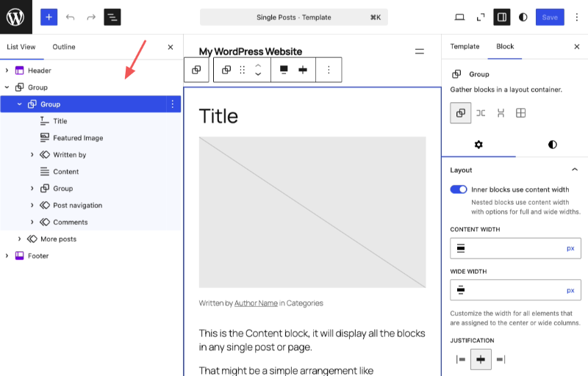
Task: Click the Redo arrow
Action: pos(91,17)
